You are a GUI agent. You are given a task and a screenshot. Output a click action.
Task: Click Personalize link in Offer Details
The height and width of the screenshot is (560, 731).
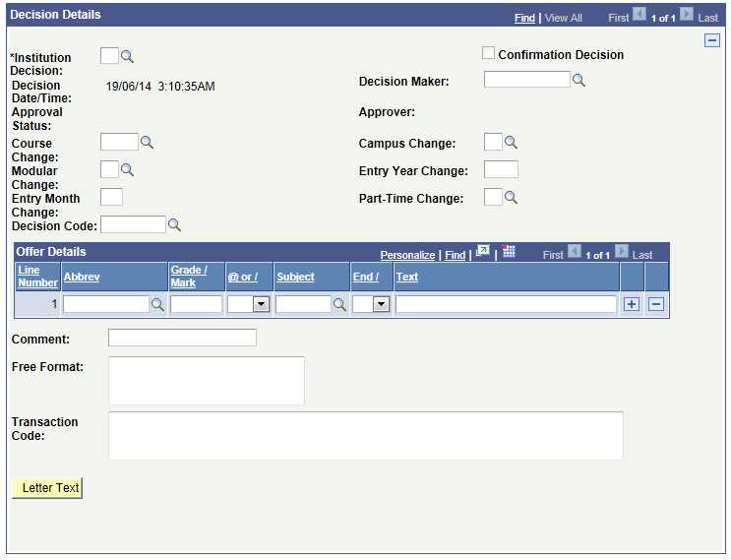point(407,256)
